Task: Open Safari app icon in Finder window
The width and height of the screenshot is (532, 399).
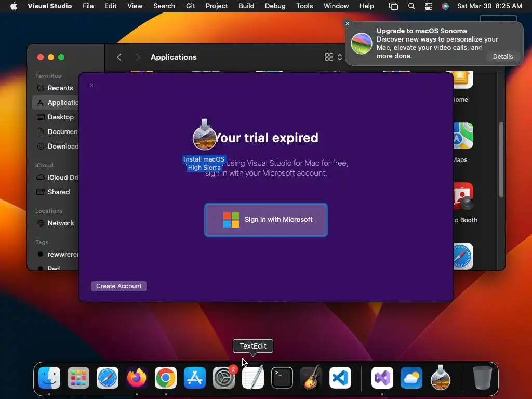Action: click(x=463, y=256)
